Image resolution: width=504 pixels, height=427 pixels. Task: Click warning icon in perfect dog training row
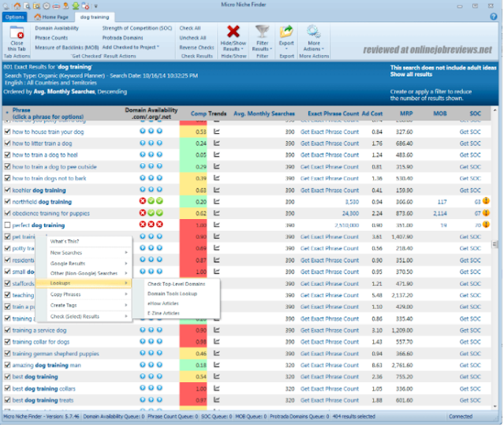pos(486,225)
